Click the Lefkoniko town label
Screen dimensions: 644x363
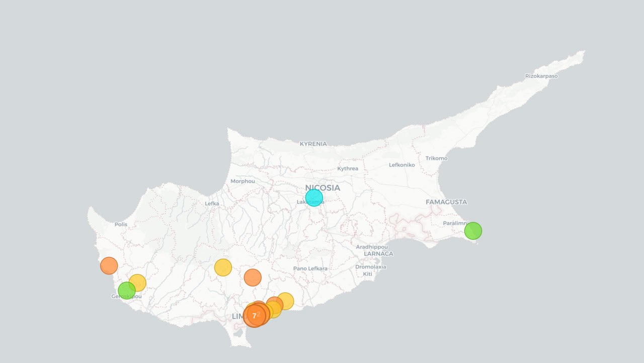point(401,165)
